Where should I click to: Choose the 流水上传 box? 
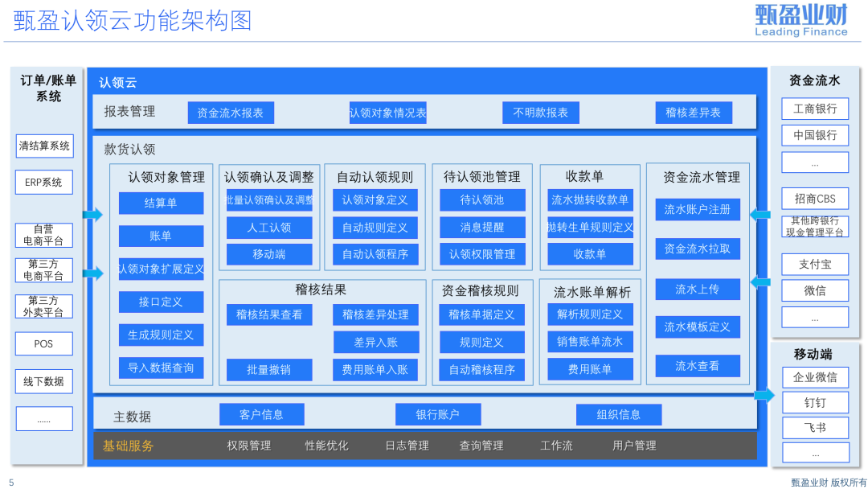tap(697, 289)
